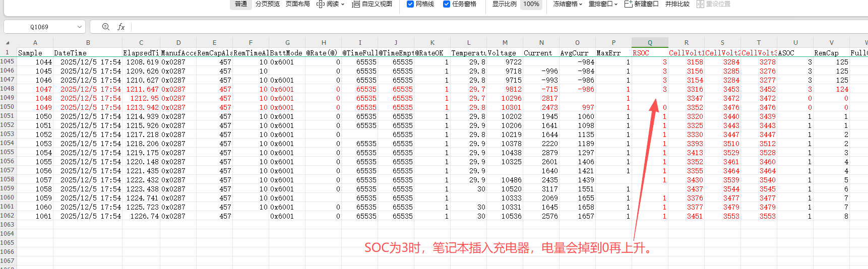The image size is (868, 269).
Task: Click into the formula bar input
Action: 499,27
